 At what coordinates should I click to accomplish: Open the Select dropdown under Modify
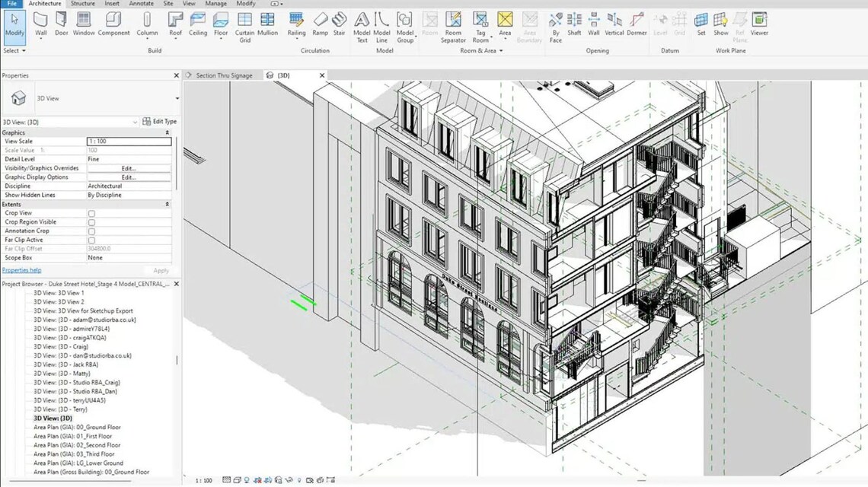click(14, 51)
